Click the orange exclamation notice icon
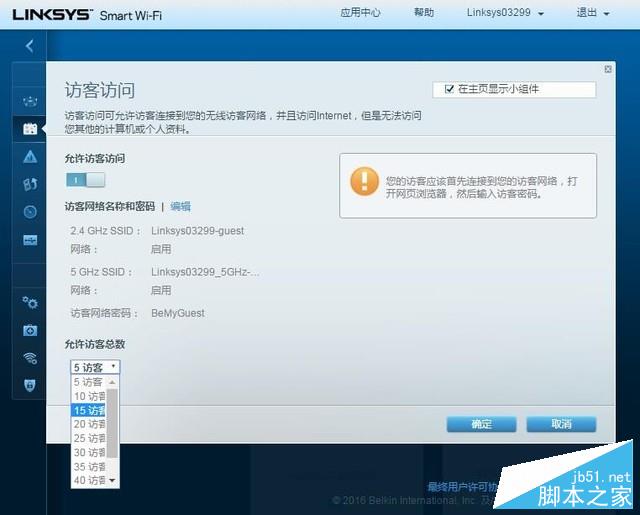640x515 pixels. 364,181
